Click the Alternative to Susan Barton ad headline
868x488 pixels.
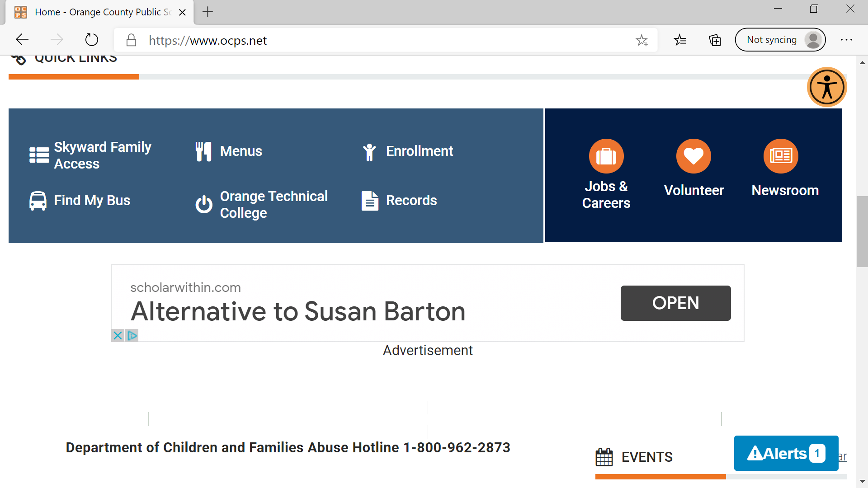coord(298,311)
